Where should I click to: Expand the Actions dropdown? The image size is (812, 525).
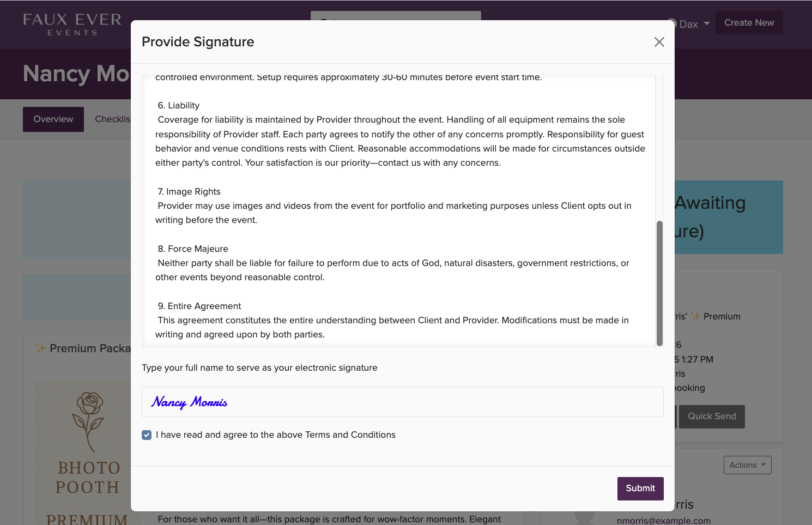[x=747, y=464]
